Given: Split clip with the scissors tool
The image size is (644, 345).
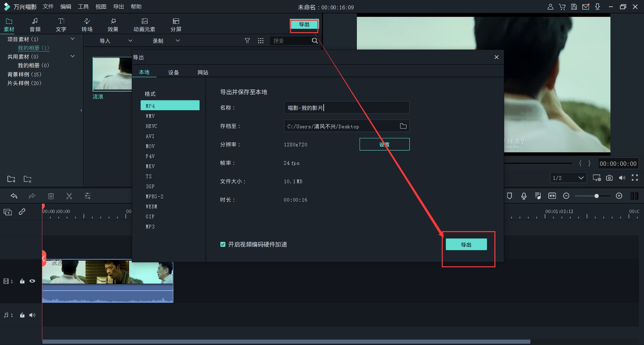Looking at the screenshot, I should tap(69, 196).
